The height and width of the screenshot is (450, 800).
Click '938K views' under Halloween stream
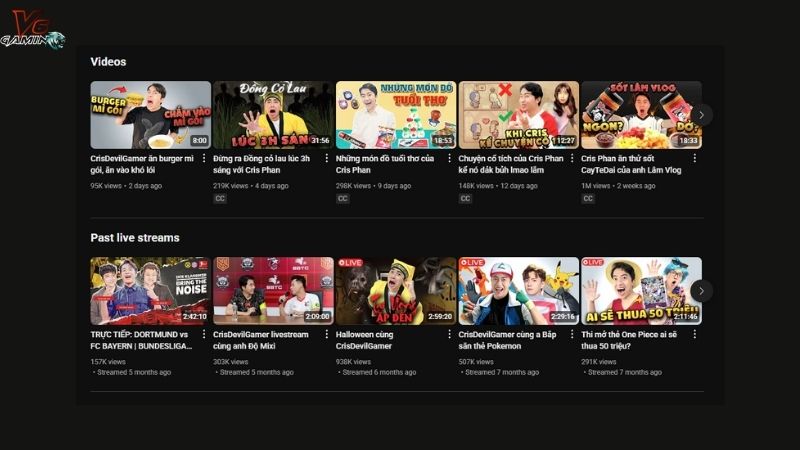tap(353, 362)
